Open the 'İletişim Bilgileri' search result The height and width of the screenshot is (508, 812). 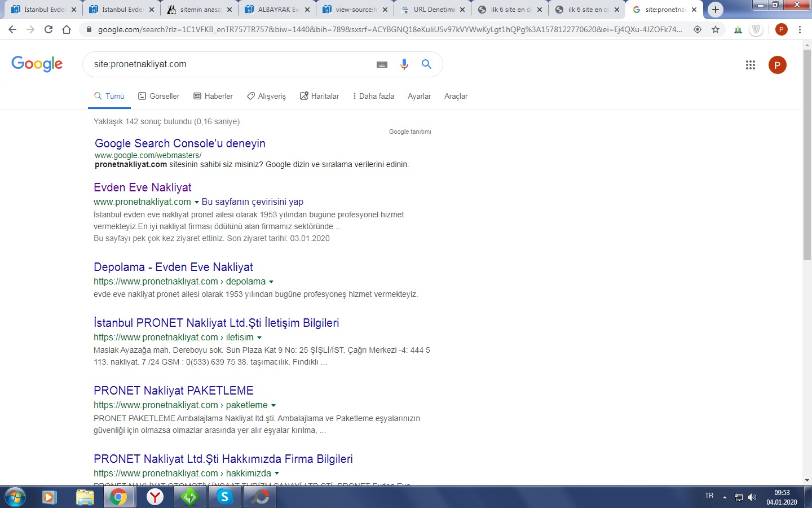(x=217, y=323)
